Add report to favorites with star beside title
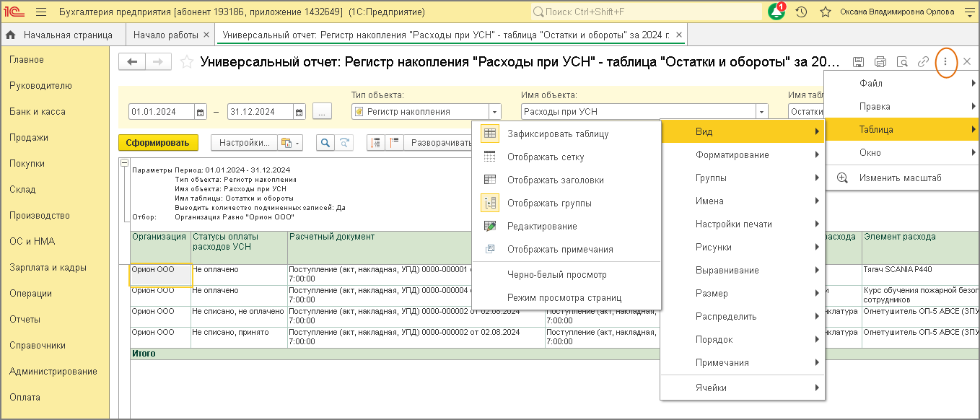The image size is (980, 420). coord(187,62)
